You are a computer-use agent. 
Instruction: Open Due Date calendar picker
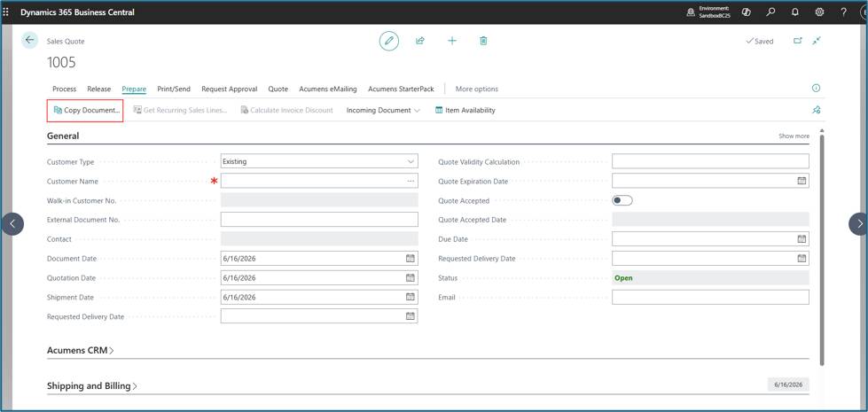point(802,239)
